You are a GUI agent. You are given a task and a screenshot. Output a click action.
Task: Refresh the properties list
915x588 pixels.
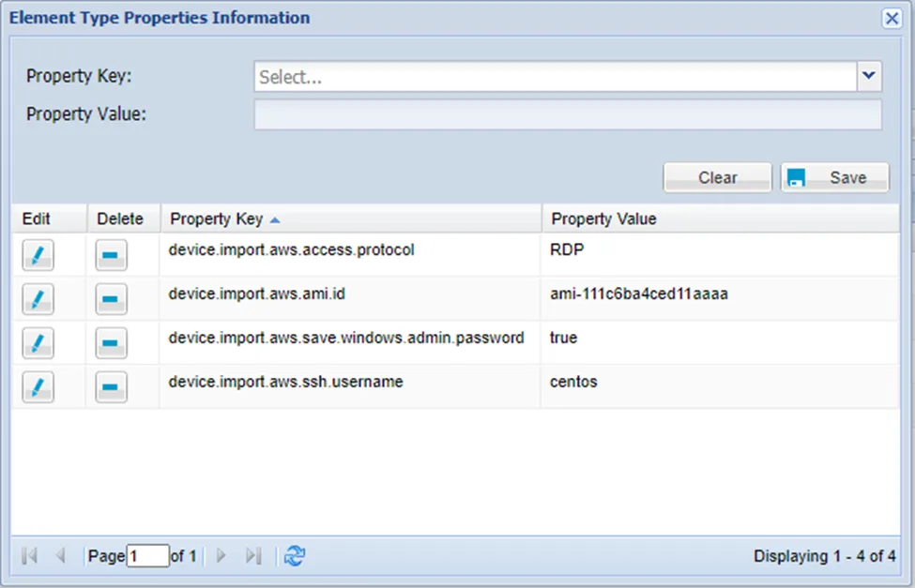(294, 555)
